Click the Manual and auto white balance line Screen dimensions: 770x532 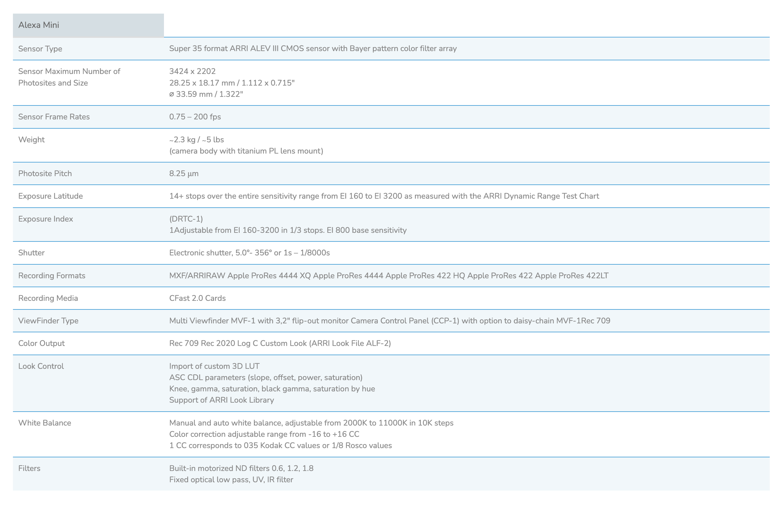(311, 423)
